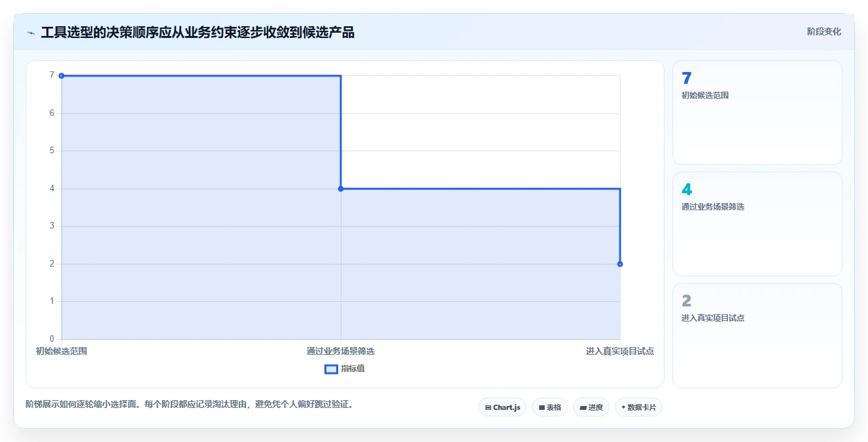Open the 进入真实项目试点 stat card showing 2
Viewport: 868px width, 442px height.
click(757, 335)
